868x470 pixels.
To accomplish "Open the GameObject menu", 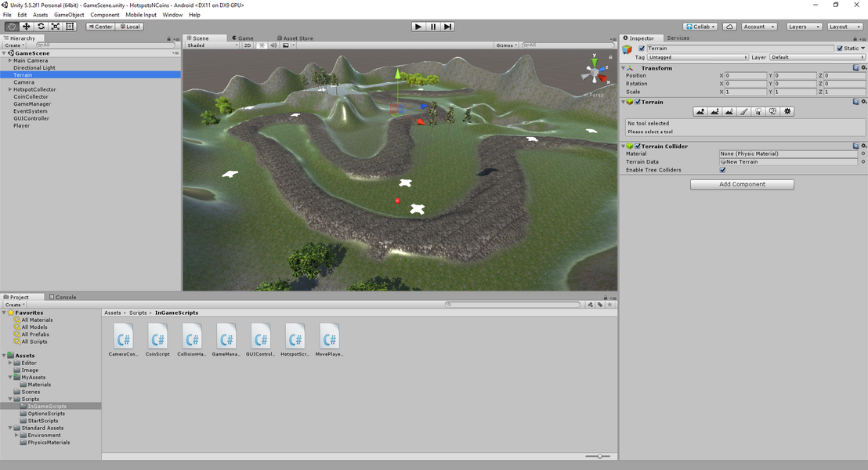I will (x=69, y=15).
